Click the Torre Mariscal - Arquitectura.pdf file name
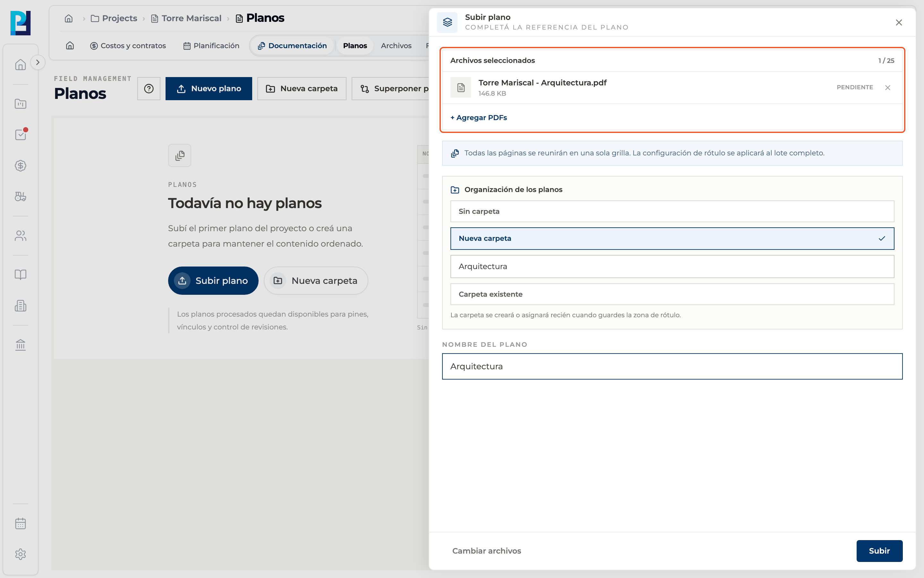 (x=543, y=83)
